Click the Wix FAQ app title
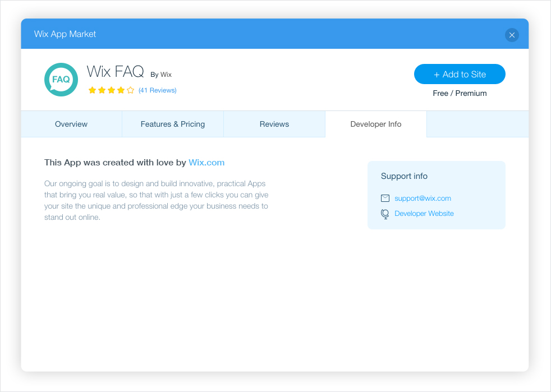Viewport: 551px width, 392px height. point(115,71)
